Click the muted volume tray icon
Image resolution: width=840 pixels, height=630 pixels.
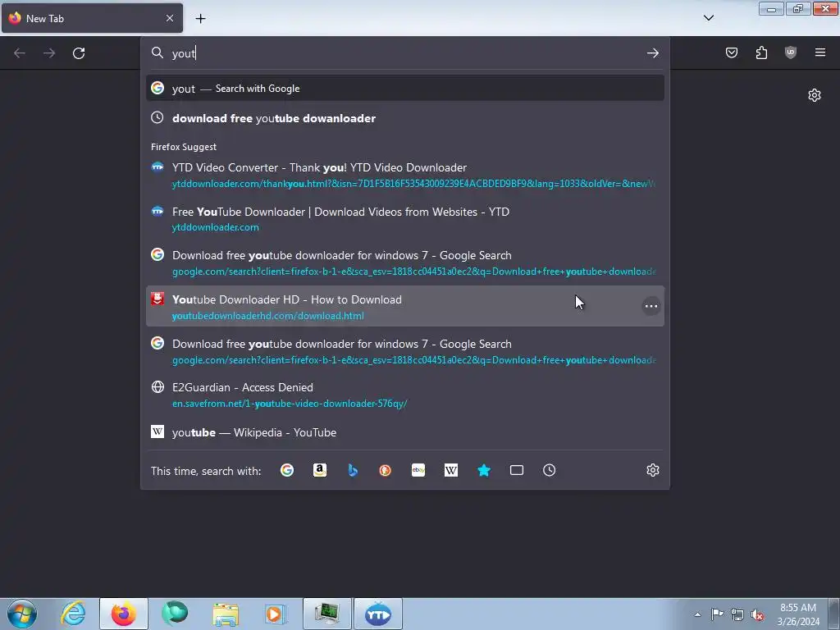coord(756,615)
